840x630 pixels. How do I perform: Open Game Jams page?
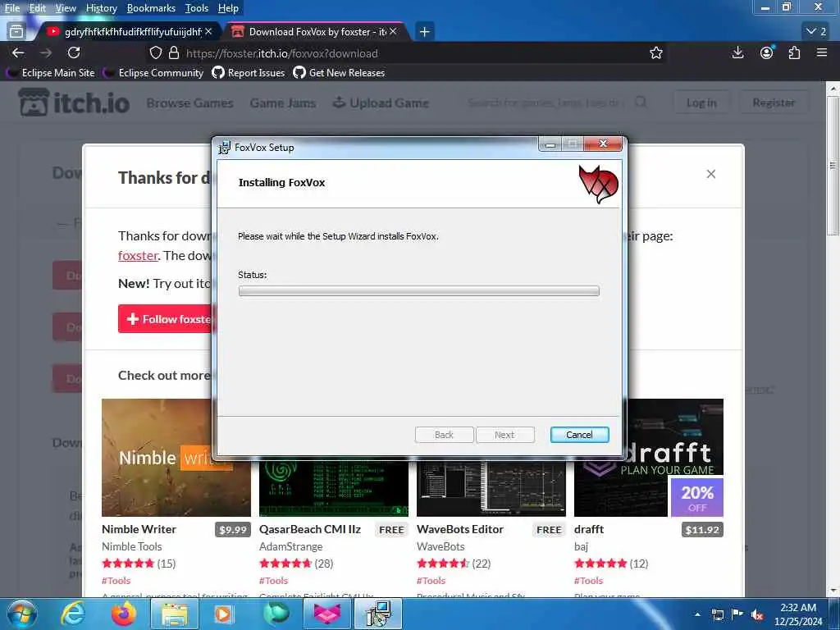(x=282, y=103)
